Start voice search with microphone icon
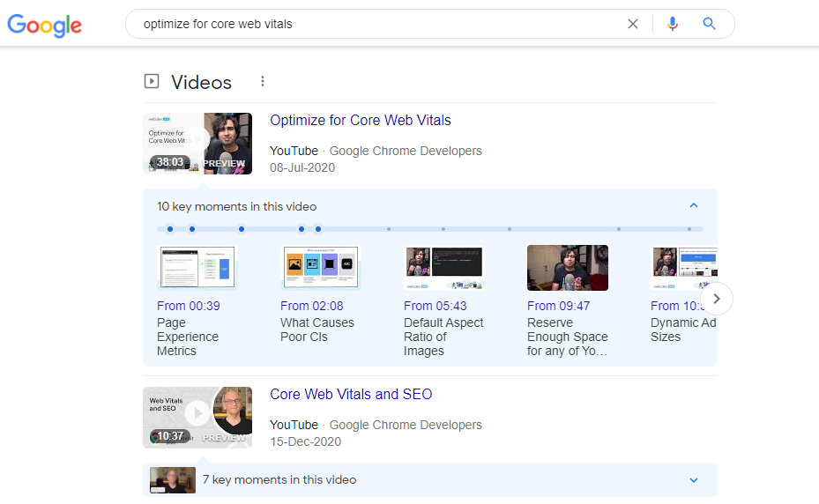The image size is (819, 504). (673, 24)
